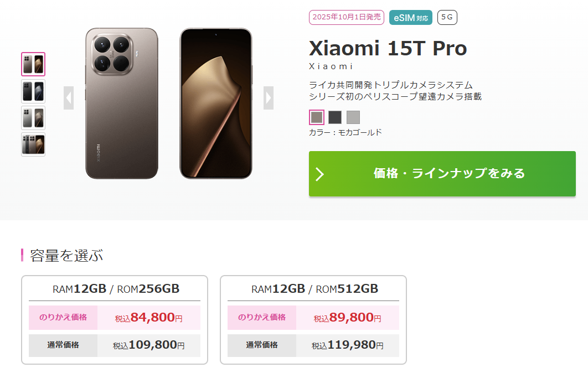Open the thumbnail showing all three colors
This screenshot has height=378, width=588.
pos(33,144)
